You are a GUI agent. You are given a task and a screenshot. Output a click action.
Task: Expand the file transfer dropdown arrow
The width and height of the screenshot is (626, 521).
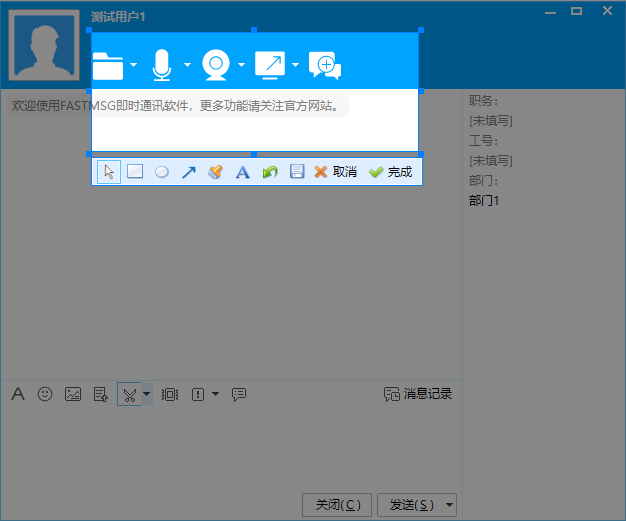(133, 65)
